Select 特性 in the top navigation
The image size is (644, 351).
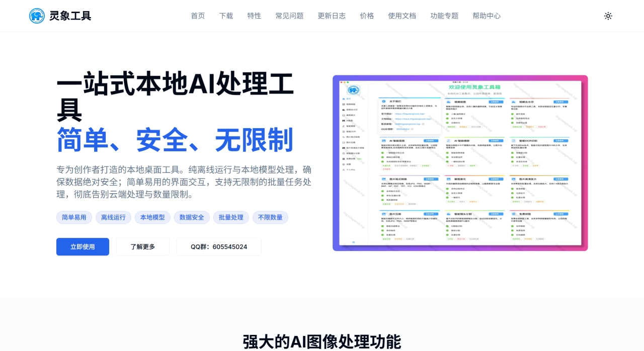254,16
